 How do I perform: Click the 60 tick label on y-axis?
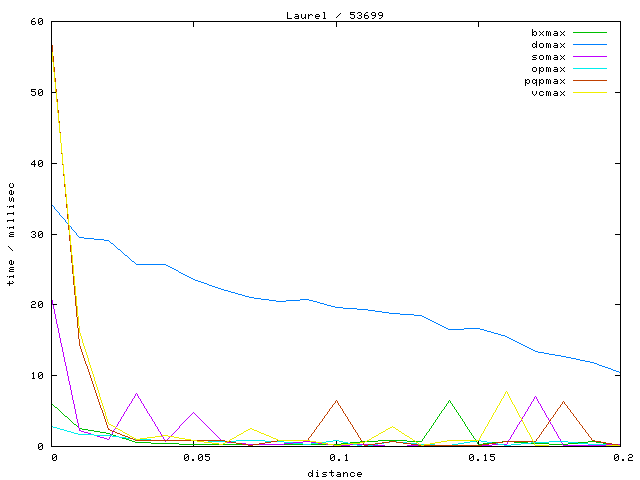36,21
